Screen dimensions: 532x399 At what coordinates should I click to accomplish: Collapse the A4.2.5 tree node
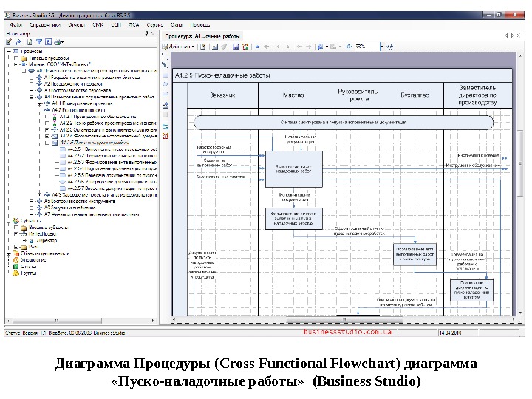coord(47,143)
